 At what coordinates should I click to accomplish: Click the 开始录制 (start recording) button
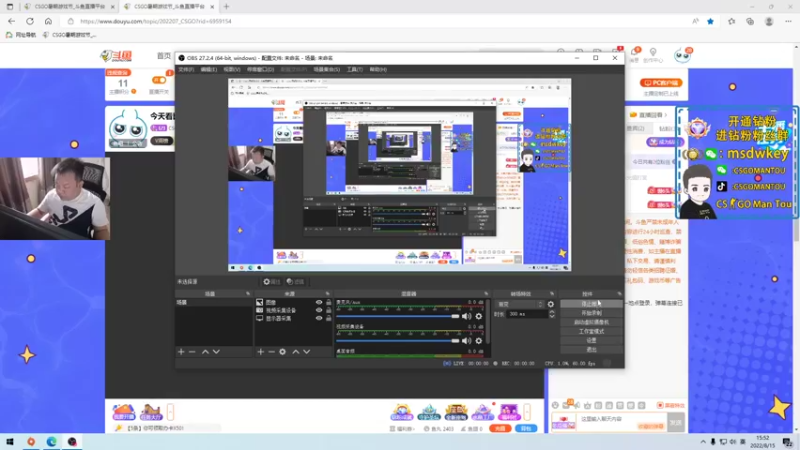tap(591, 313)
